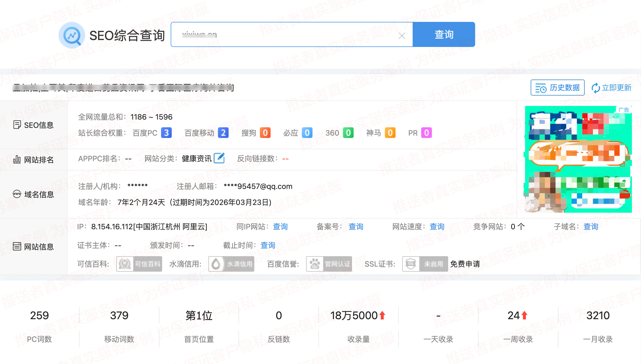641x364 pixels.
Task: Click 免费申请 SSL link
Action: [x=465, y=264]
